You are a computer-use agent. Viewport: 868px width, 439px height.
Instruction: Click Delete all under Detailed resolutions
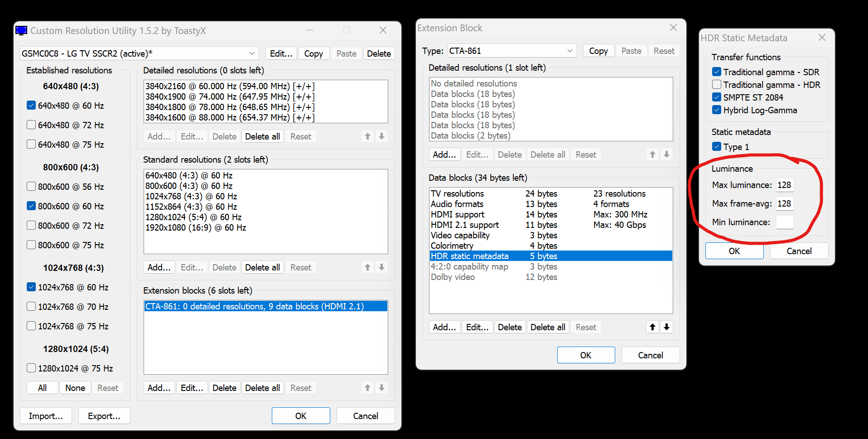click(262, 136)
